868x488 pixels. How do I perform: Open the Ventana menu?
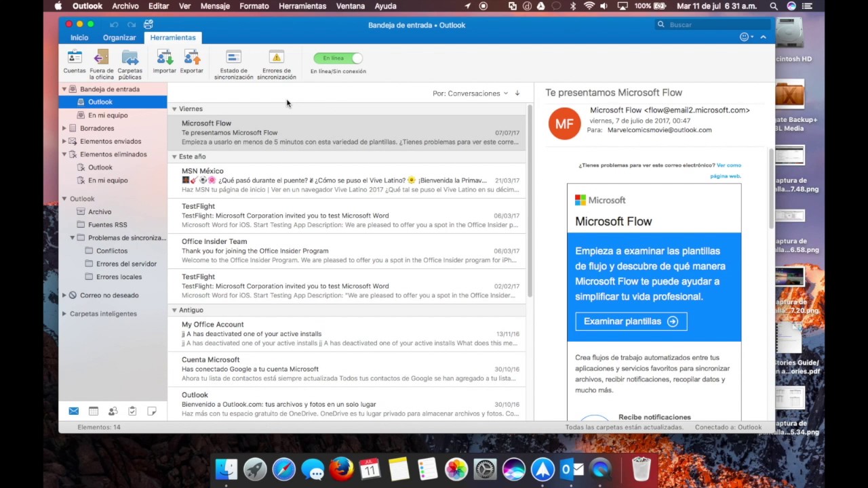(x=351, y=6)
